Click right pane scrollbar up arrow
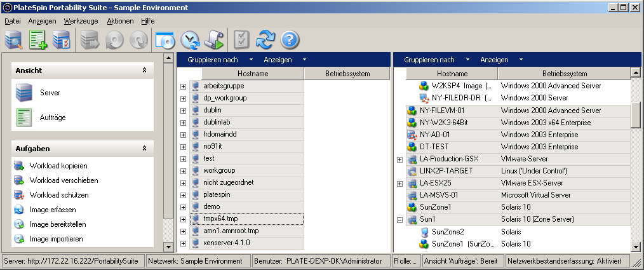 (x=635, y=72)
